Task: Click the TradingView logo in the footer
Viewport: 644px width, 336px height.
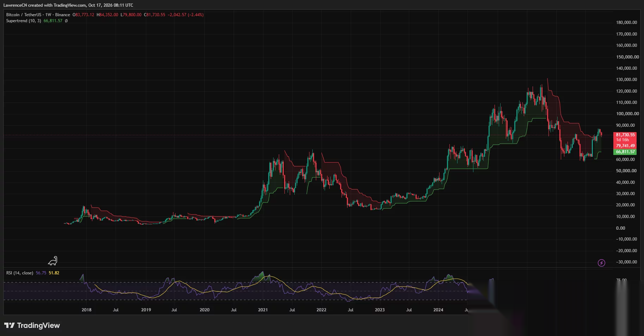Action: tap(32, 325)
